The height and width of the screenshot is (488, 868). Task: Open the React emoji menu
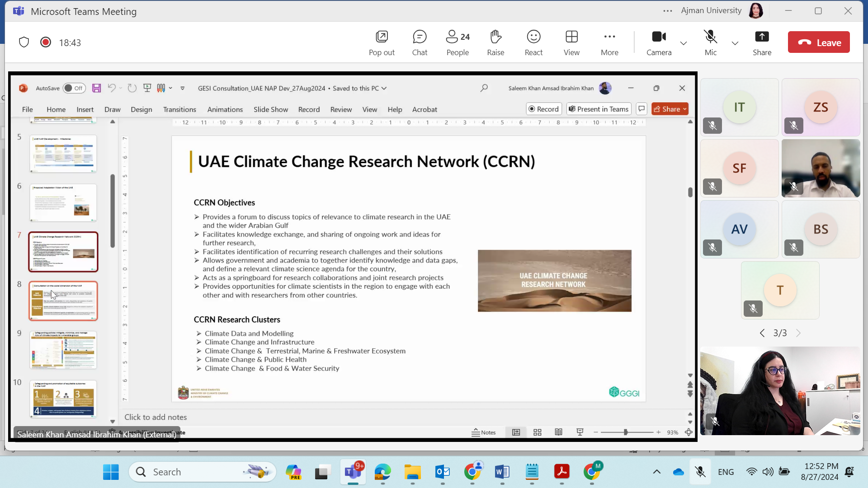(x=533, y=42)
